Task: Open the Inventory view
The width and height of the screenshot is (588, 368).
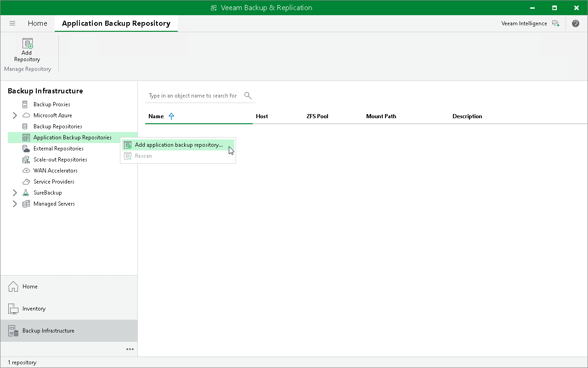Action: (69, 309)
